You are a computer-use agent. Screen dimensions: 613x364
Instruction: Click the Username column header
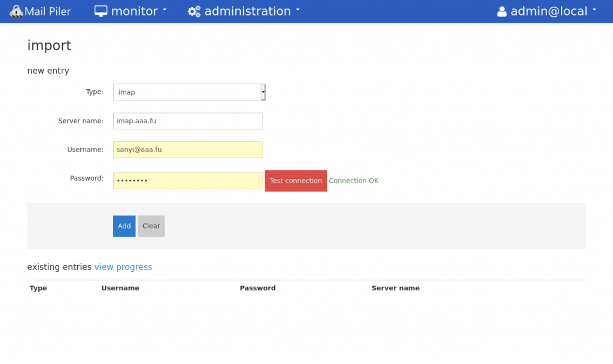(120, 288)
